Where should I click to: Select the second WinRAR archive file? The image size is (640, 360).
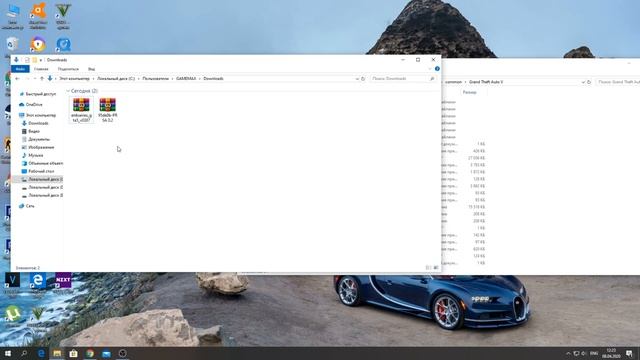tap(107, 110)
